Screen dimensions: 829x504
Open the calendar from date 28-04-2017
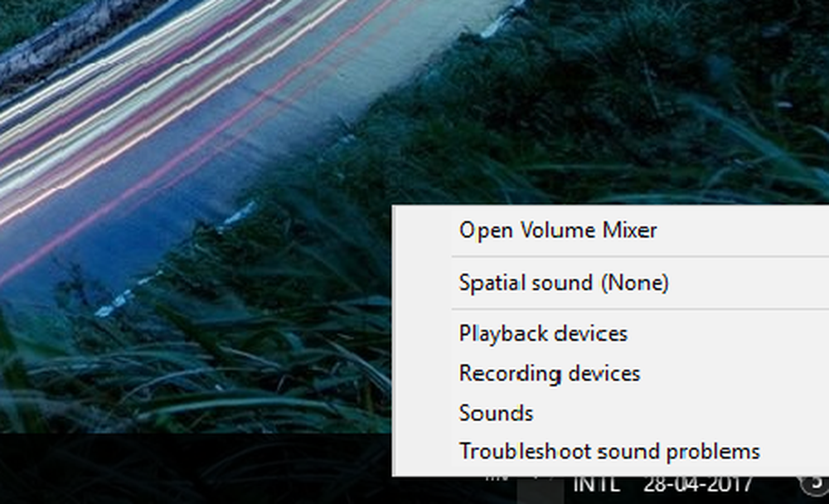tap(698, 484)
